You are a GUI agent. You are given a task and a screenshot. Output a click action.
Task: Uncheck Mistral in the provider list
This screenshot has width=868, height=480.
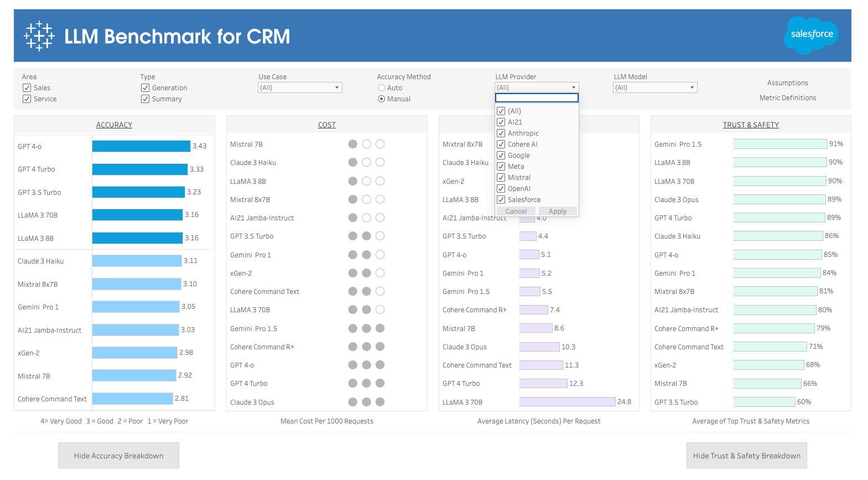pyautogui.click(x=501, y=177)
